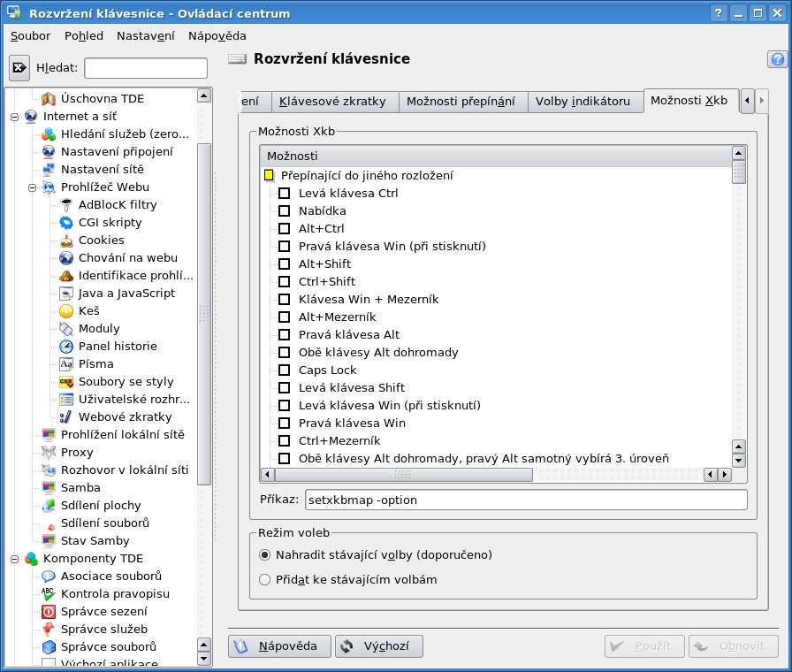792x672 pixels.
Task: Check the Nabídka checkbox
Action: [x=285, y=210]
